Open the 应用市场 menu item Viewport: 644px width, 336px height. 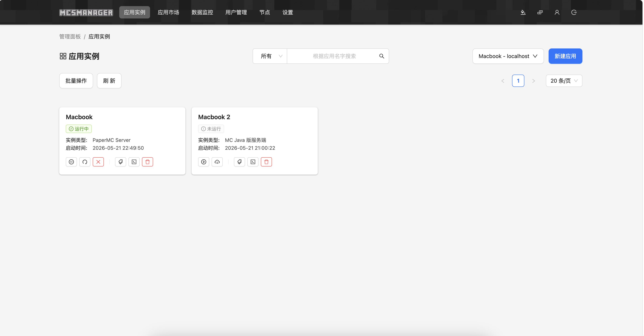tap(168, 12)
